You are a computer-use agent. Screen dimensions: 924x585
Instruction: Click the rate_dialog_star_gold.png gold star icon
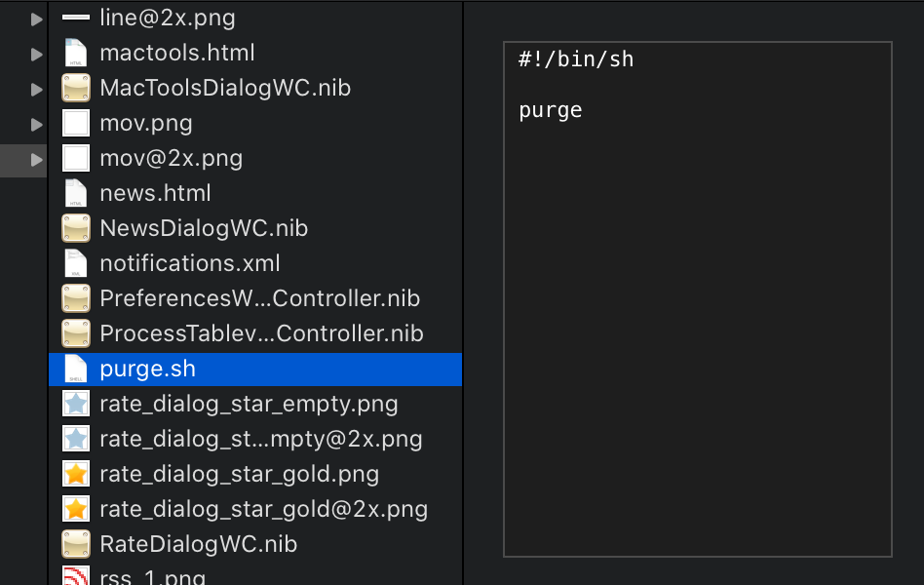(76, 474)
